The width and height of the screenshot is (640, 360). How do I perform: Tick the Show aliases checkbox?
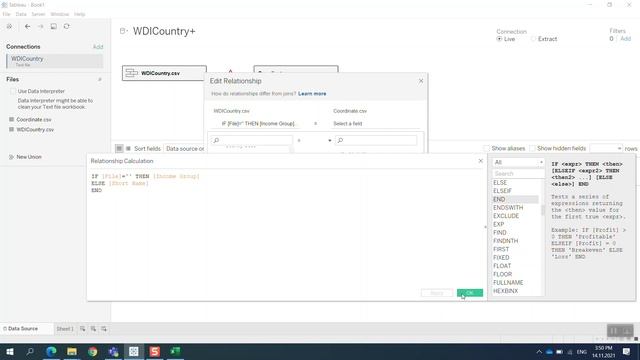(486, 149)
